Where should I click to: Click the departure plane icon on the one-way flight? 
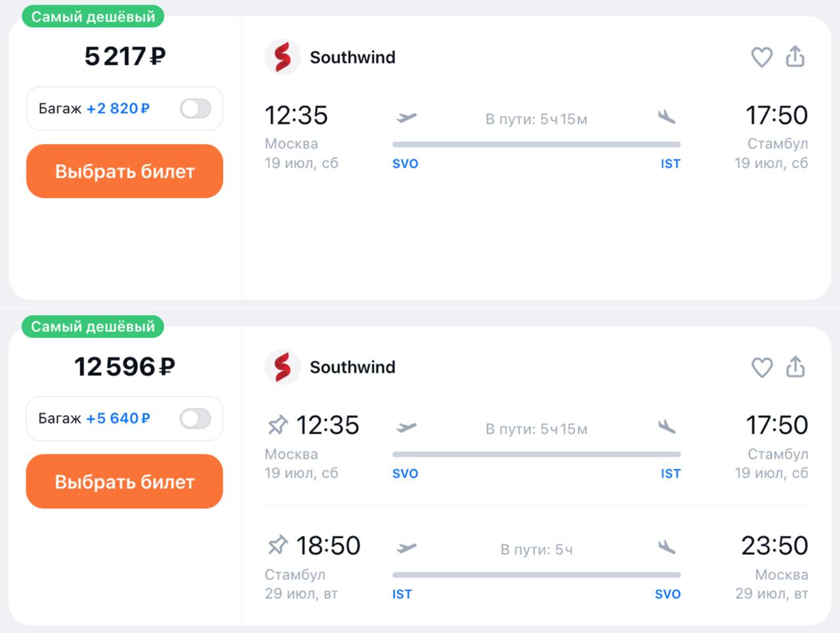(407, 118)
